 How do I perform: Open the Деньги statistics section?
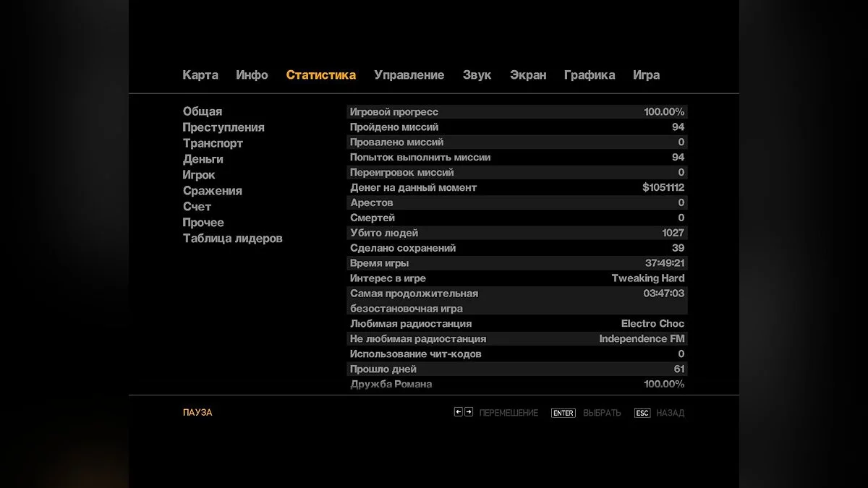pyautogui.click(x=203, y=158)
